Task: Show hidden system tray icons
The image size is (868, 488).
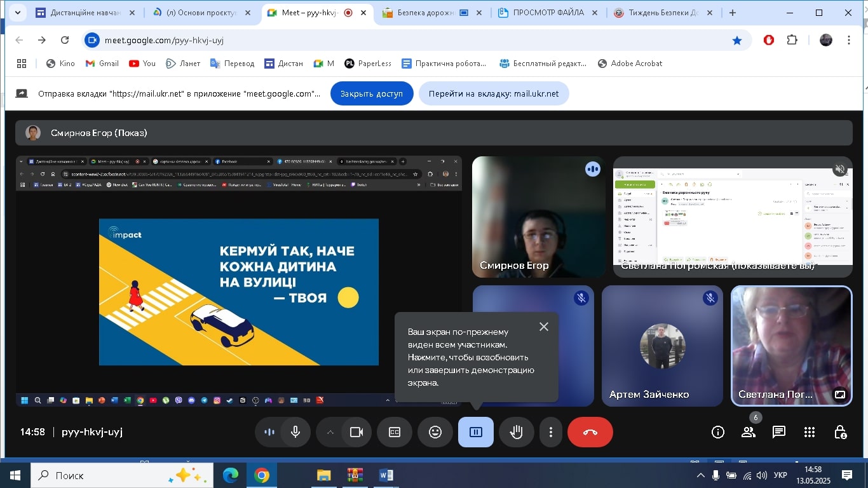Action: point(701,475)
